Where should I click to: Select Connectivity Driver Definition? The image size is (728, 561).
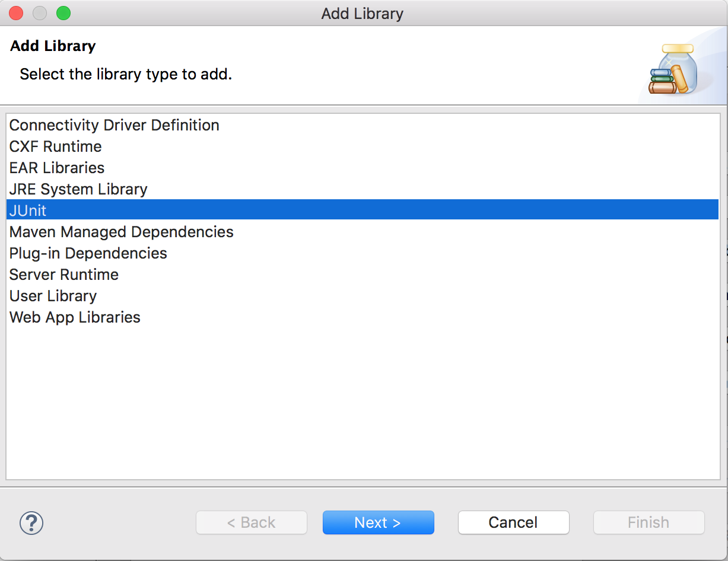pos(114,125)
